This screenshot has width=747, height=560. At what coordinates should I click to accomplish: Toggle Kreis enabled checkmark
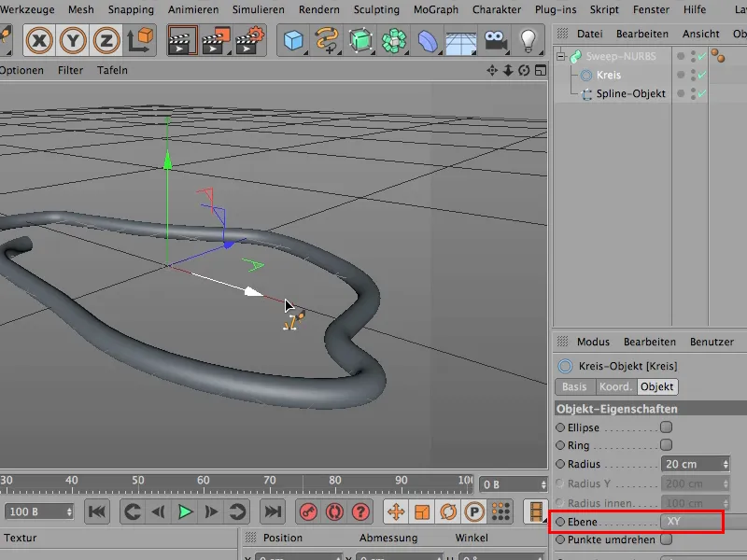point(702,75)
